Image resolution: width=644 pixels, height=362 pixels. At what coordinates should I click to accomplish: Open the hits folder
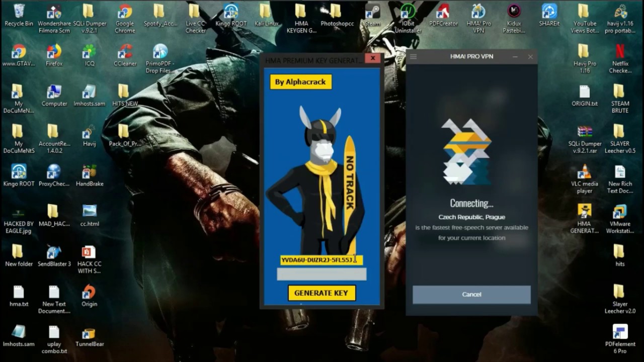[620, 256]
